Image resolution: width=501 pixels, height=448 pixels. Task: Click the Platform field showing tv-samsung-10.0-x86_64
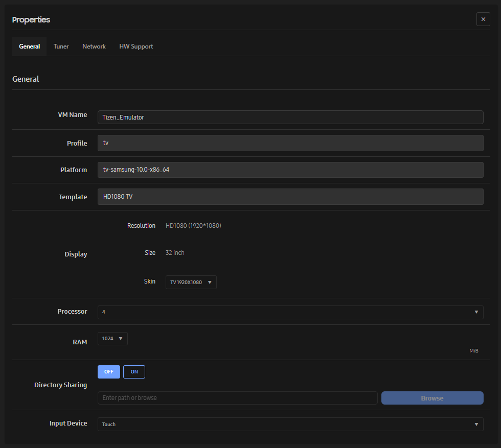click(290, 169)
